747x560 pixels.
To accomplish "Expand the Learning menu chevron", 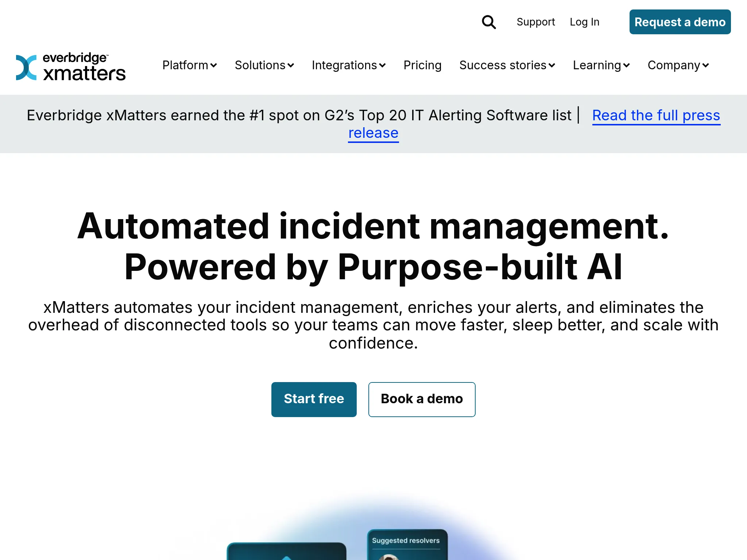I will [x=627, y=66].
